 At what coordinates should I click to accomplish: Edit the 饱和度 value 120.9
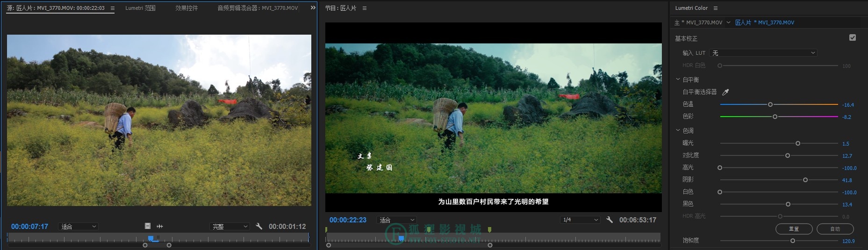coord(848,241)
